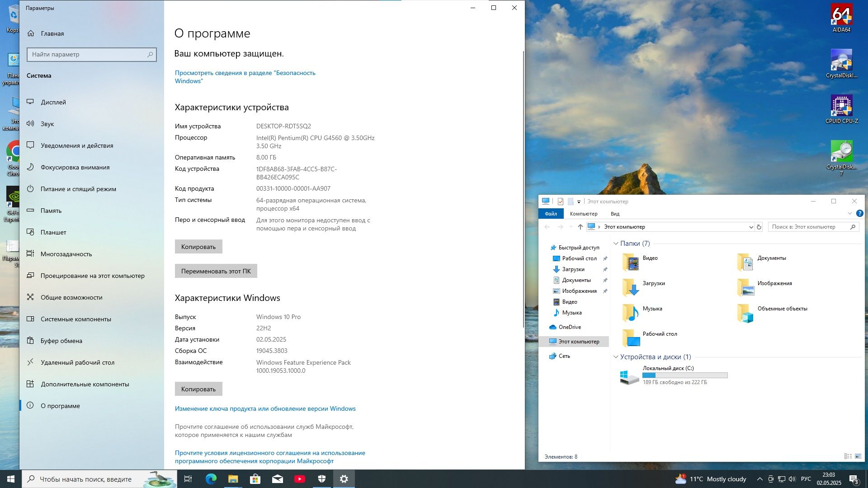The height and width of the screenshot is (488, 868).
Task: Open the CrystalDiskInfo 7 desktop shortcut
Action: click(x=841, y=158)
